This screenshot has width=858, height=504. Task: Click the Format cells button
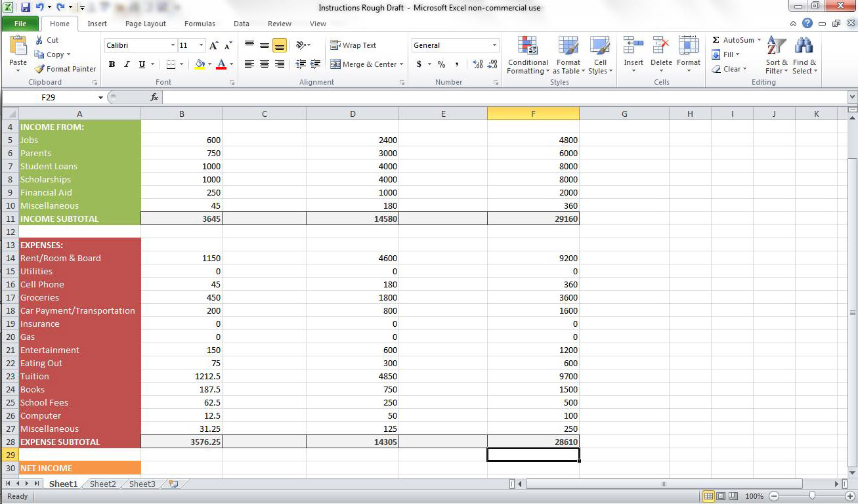click(x=689, y=55)
